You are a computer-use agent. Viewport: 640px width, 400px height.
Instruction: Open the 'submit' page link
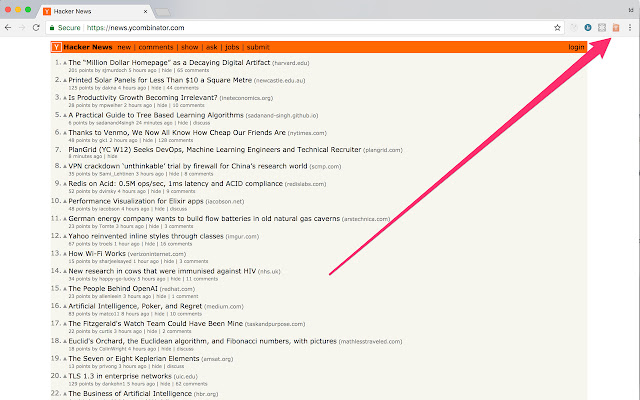tap(258, 47)
